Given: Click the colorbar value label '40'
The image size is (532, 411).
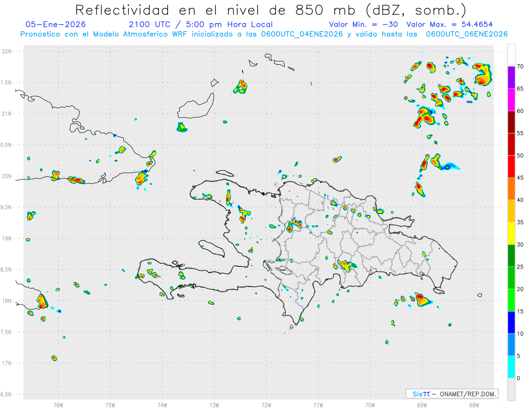Looking at the screenshot, I should tap(521, 200).
